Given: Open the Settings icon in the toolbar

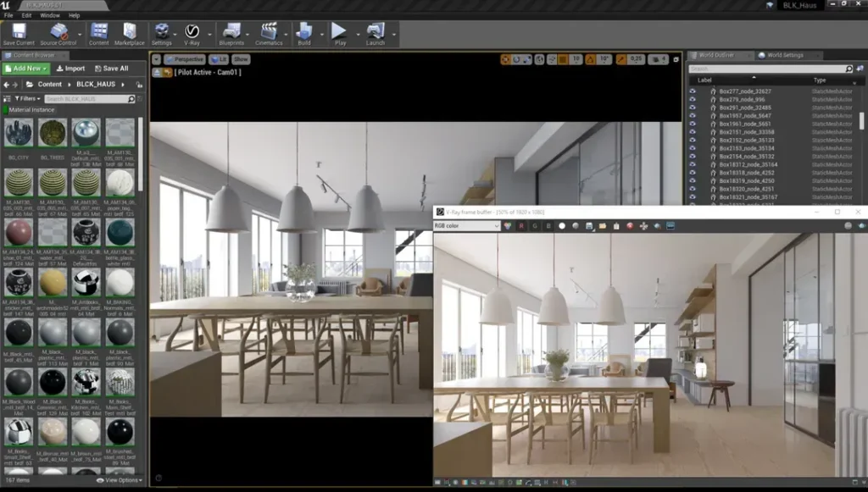Looking at the screenshot, I should 161,31.
